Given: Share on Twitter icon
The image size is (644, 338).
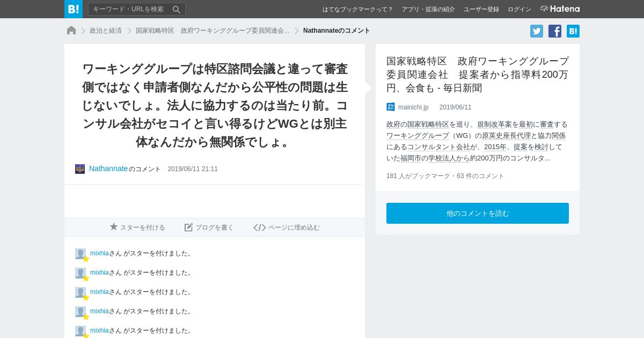Looking at the screenshot, I should (x=537, y=31).
